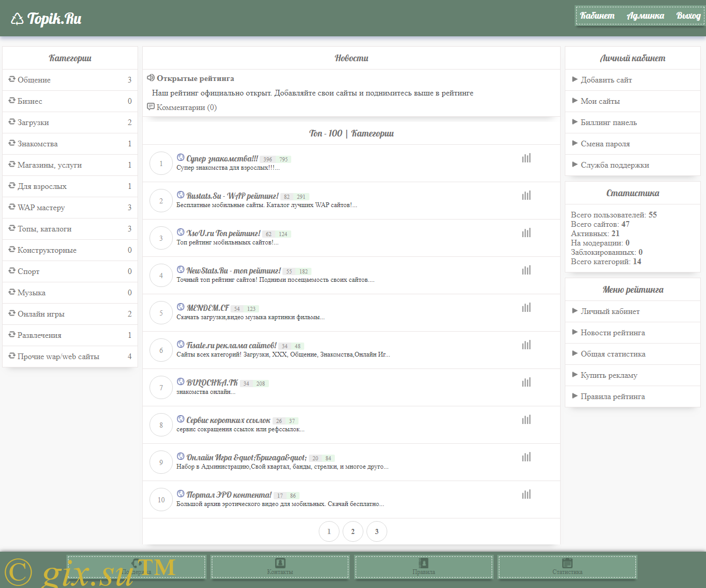Image resolution: width=706 pixels, height=588 pixels.
Task: Click arrow next to Смена пароля
Action: pyautogui.click(x=575, y=143)
